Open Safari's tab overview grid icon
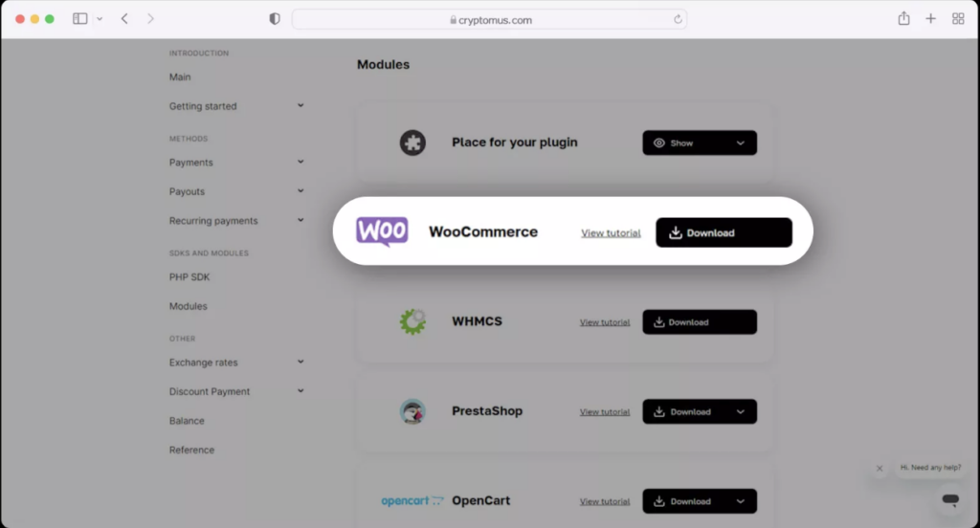980x528 pixels. click(x=958, y=19)
